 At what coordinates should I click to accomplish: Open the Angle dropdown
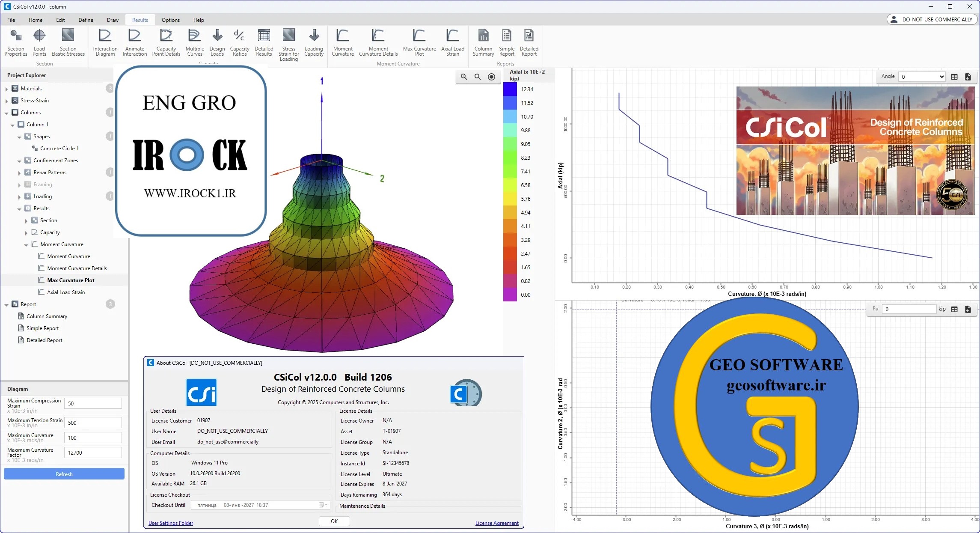921,77
